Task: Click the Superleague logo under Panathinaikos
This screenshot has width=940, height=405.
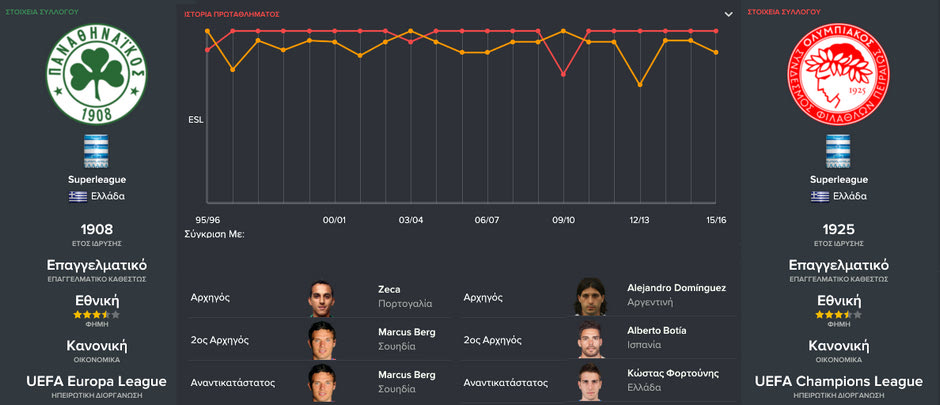Action: click(x=97, y=151)
